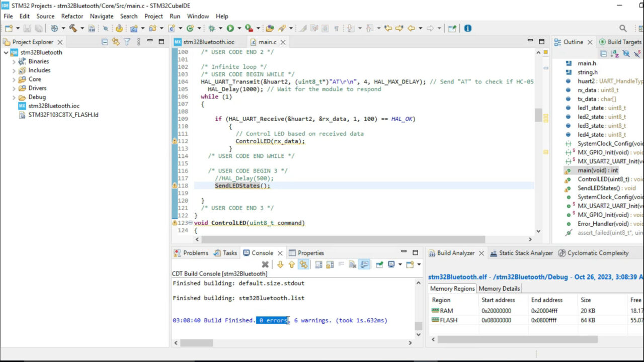Screen dimensions: 644x362
Task: Collapse the stm32Bluetooth project node
Action: [x=6, y=52]
